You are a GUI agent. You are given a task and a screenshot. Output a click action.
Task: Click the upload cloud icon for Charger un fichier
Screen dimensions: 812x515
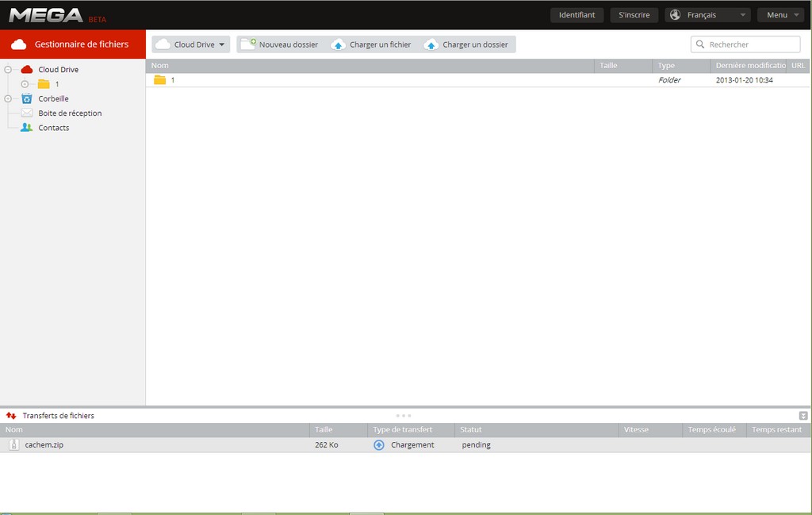point(338,45)
